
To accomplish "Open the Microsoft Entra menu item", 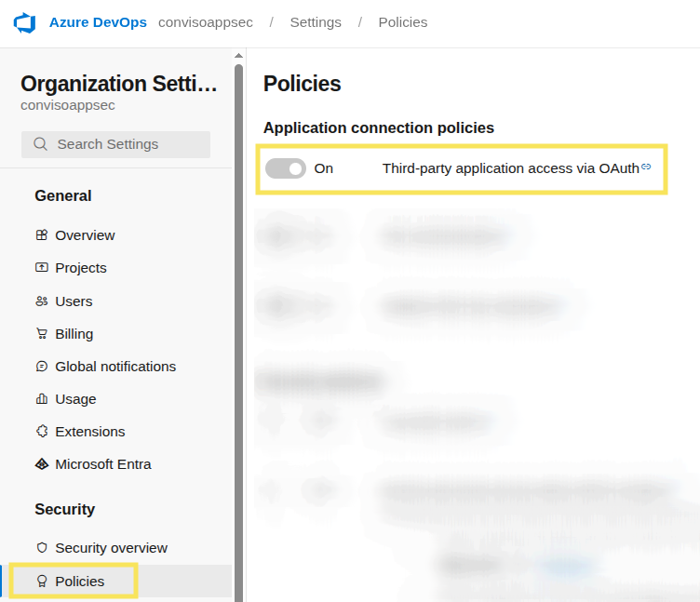I will click(x=102, y=464).
